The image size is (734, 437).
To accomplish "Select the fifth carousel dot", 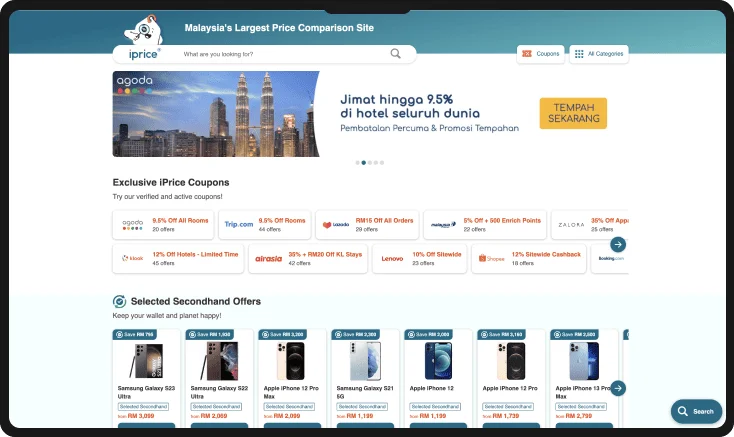I will [x=382, y=163].
